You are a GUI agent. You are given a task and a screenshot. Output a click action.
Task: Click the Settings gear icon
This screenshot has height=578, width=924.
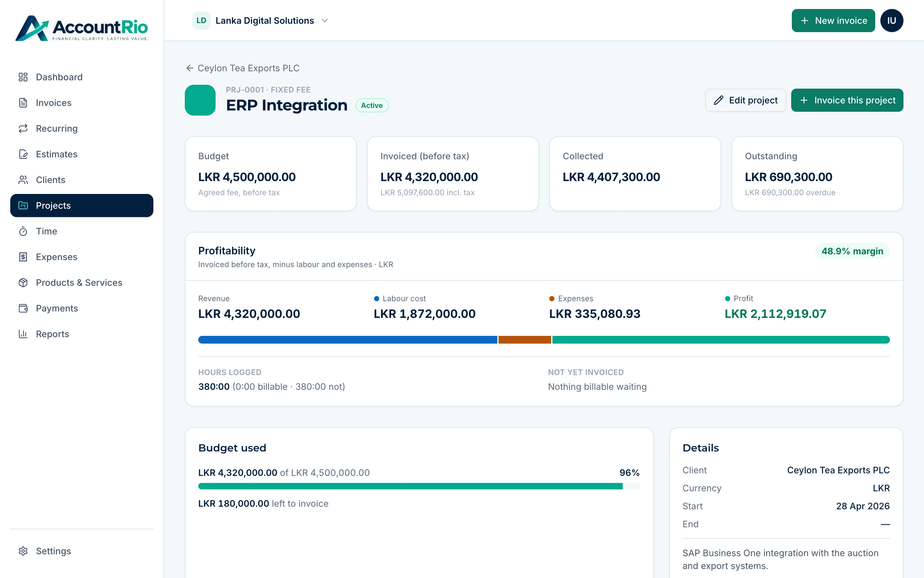[x=23, y=551]
